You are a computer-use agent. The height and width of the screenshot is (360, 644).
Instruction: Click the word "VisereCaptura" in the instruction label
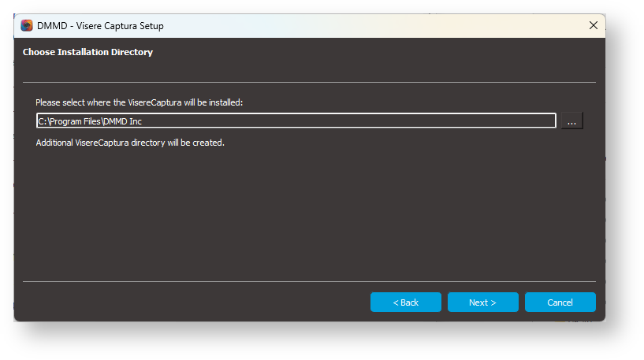(x=155, y=102)
